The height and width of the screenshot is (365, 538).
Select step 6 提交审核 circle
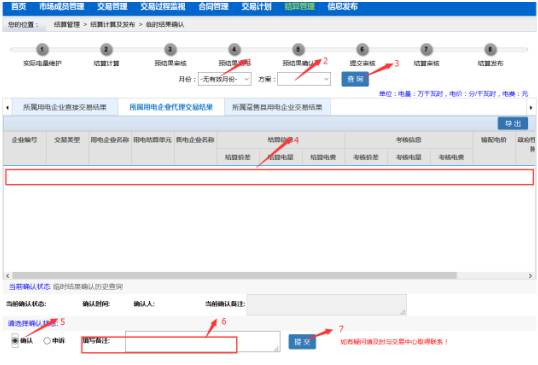coord(362,50)
